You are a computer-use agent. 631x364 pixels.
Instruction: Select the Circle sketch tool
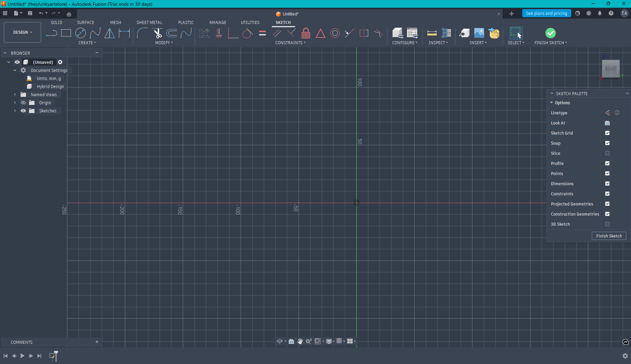pos(80,33)
